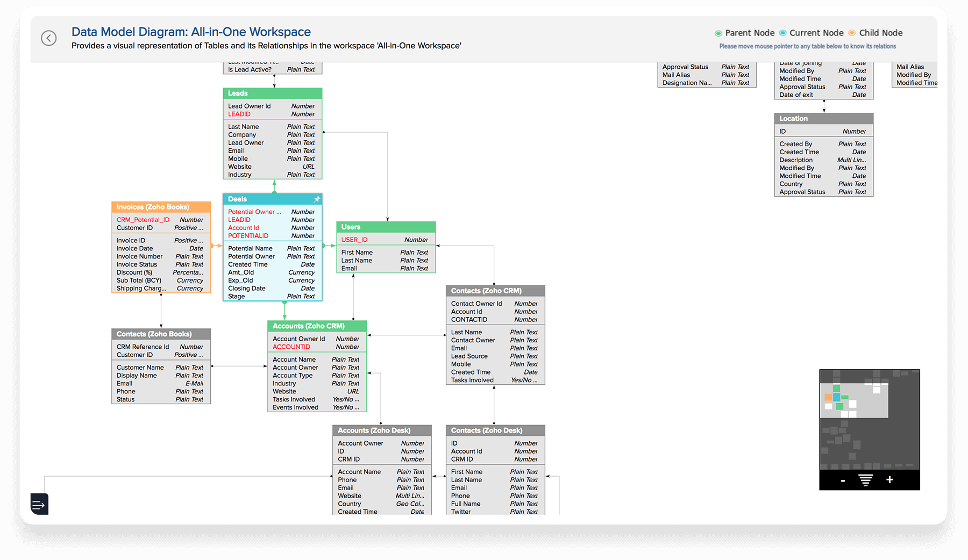
Task: Select the Invoices (Zoho Books) table header
Action: (161, 207)
